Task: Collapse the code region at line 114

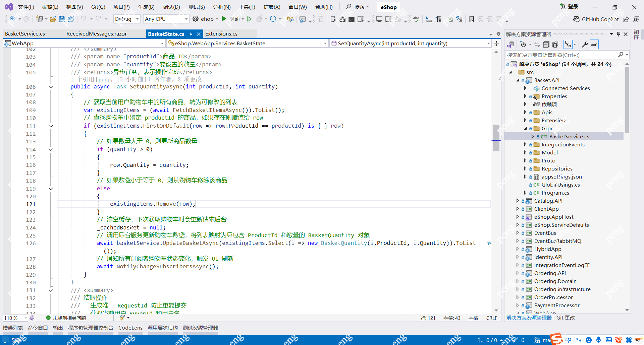Action: (x=51, y=149)
